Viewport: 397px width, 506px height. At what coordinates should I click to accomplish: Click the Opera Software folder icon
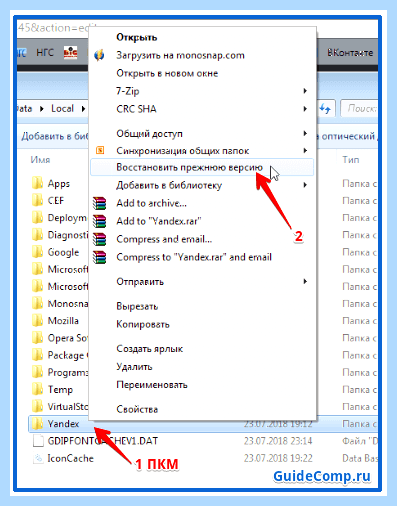point(38,338)
